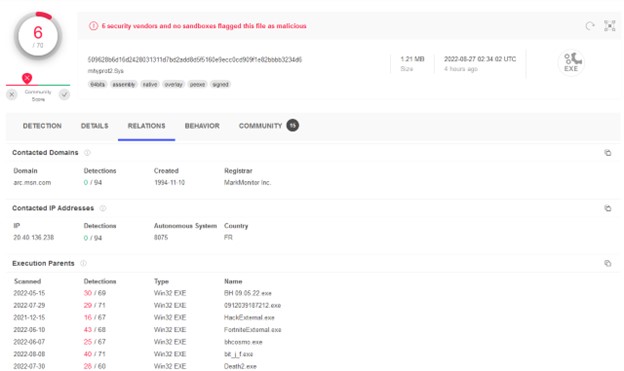The width and height of the screenshot is (624, 371).
Task: Open the similarity graph icon top right
Action: pyautogui.click(x=610, y=26)
